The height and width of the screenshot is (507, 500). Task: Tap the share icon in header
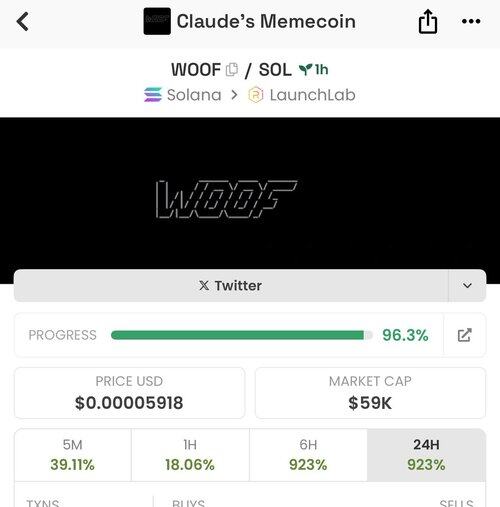pyautogui.click(x=428, y=21)
